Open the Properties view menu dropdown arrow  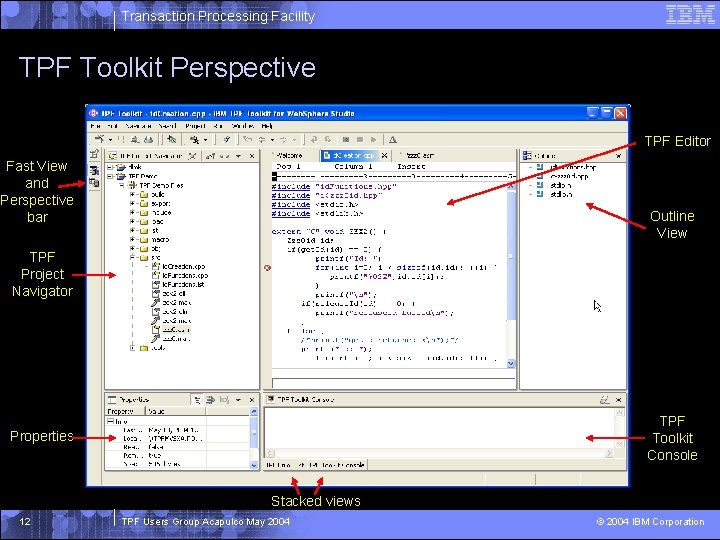point(238,400)
